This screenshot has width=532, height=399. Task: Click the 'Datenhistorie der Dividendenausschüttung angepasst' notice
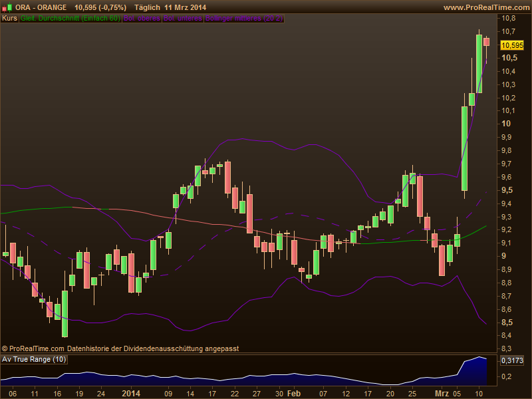pyautogui.click(x=153, y=348)
